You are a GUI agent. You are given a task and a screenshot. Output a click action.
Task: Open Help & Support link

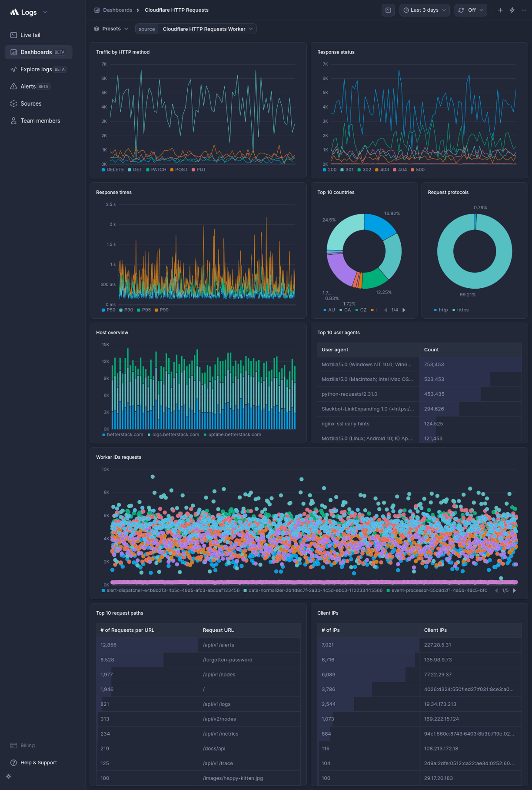[38, 763]
